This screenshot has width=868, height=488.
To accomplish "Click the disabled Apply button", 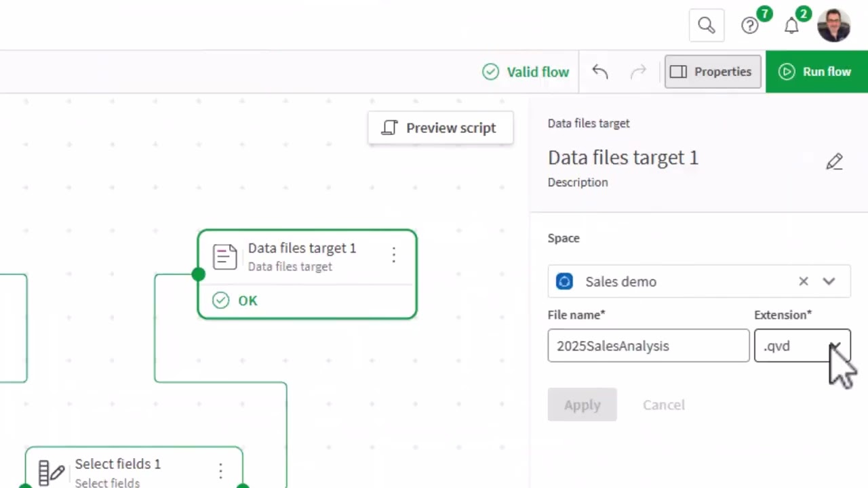I will coord(582,405).
